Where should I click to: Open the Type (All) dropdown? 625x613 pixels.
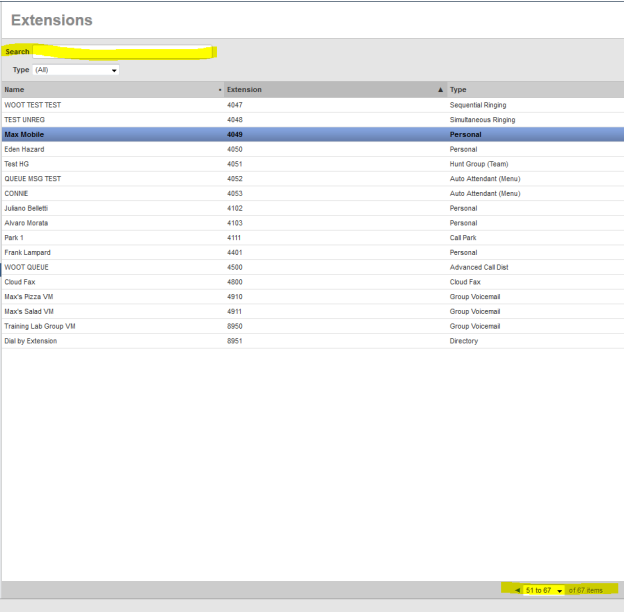coord(76,70)
